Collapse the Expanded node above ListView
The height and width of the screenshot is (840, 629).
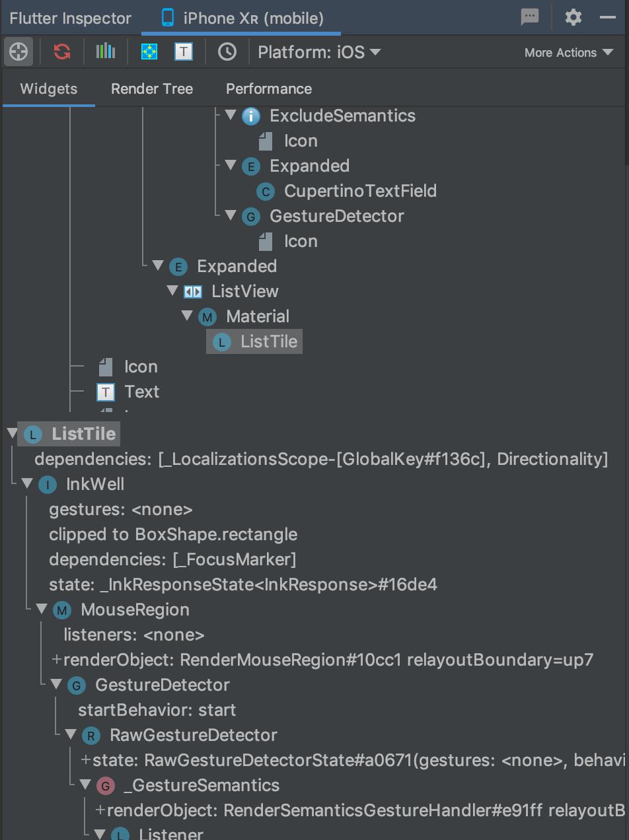point(157,265)
